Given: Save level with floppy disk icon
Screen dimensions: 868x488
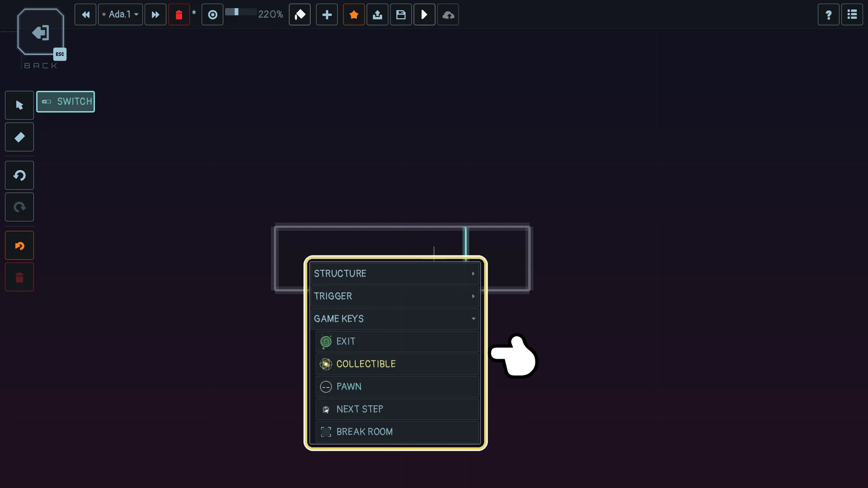Looking at the screenshot, I should [401, 14].
